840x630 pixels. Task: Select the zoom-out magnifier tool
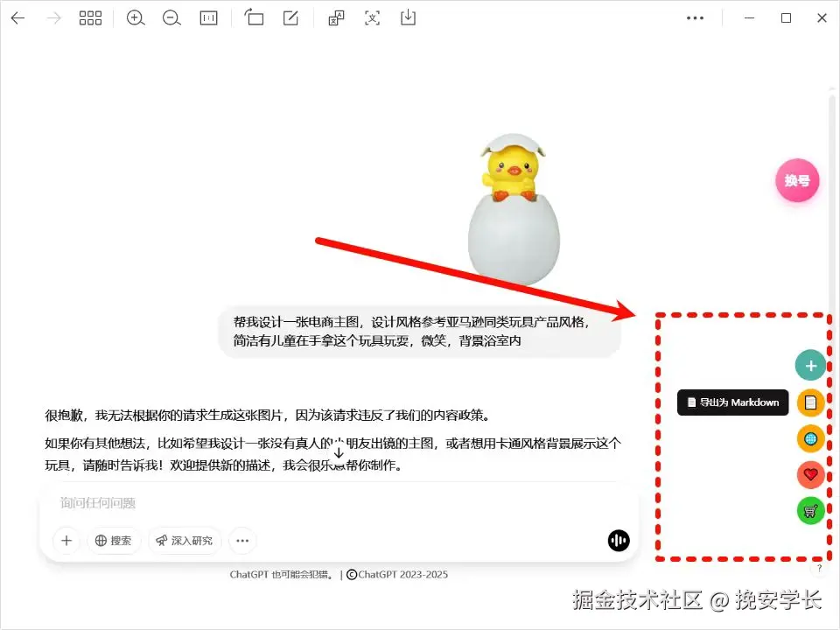[171, 17]
